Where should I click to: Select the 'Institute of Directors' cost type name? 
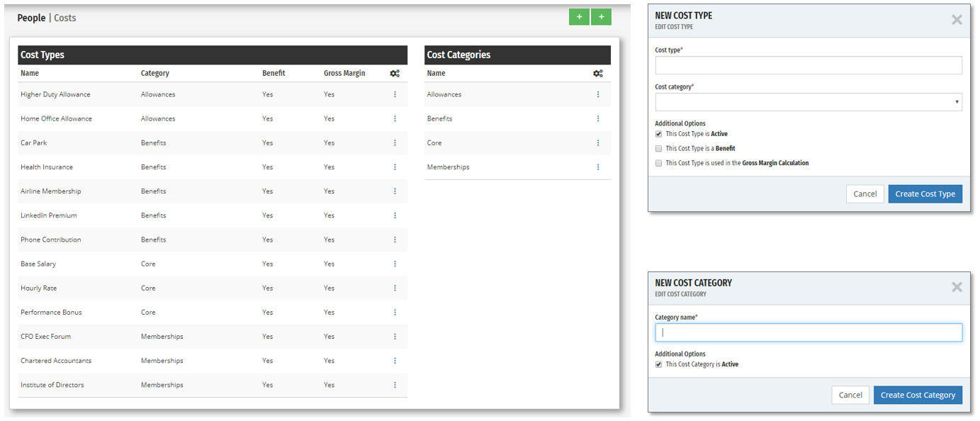click(52, 385)
